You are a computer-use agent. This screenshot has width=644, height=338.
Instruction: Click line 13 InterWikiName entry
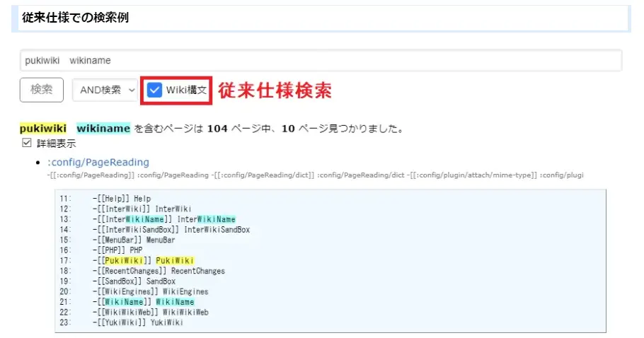(x=164, y=219)
